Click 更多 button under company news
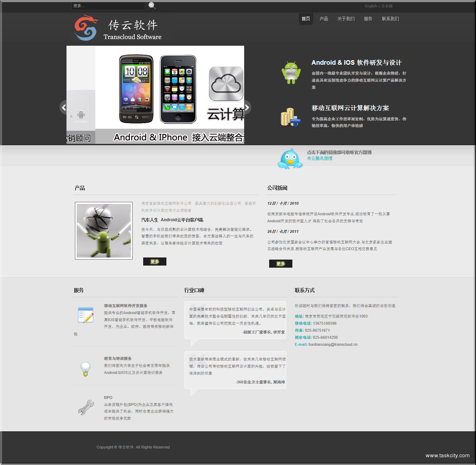This screenshot has width=476, height=465. pyautogui.click(x=281, y=263)
